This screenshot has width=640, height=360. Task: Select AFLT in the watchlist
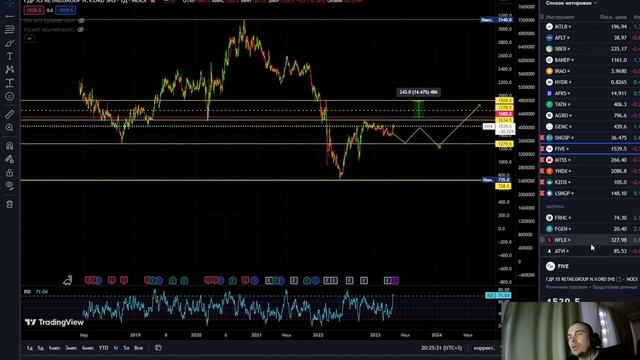click(590, 38)
